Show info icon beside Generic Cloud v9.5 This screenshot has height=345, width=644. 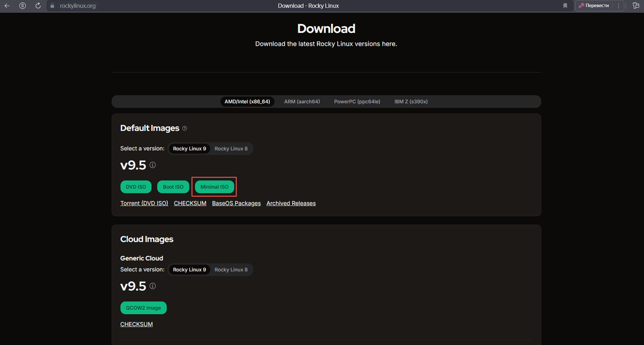click(152, 286)
